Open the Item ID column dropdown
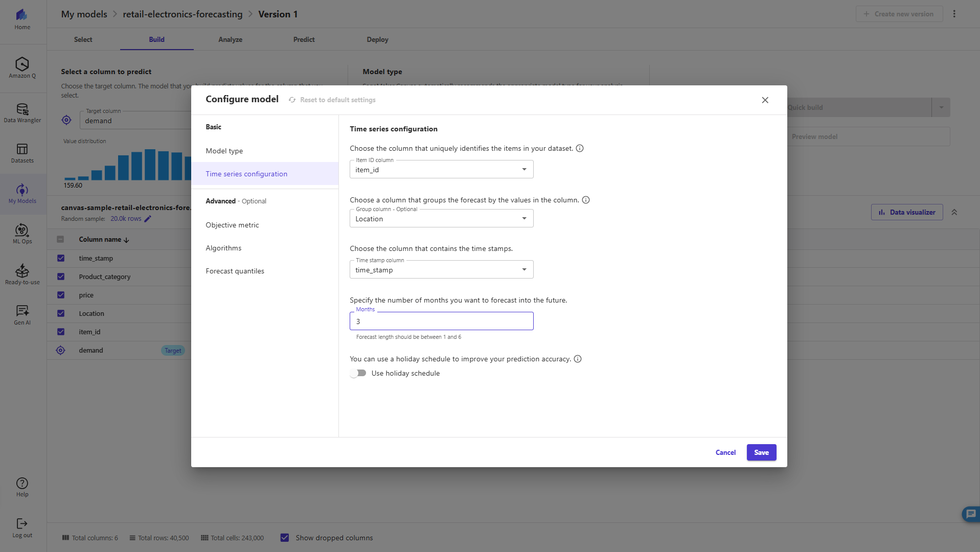Viewport: 980px width, 552px height. click(441, 170)
